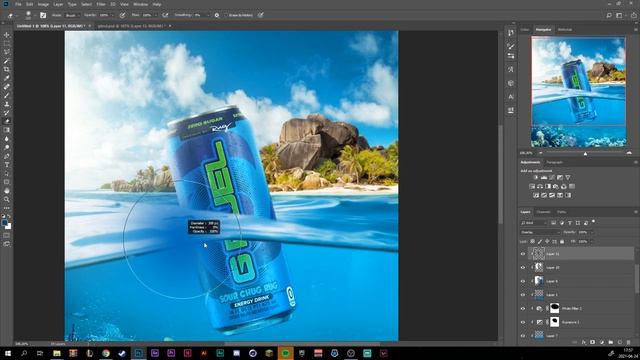The height and width of the screenshot is (360, 640).
Task: Select the Blur tool
Action: point(7,139)
